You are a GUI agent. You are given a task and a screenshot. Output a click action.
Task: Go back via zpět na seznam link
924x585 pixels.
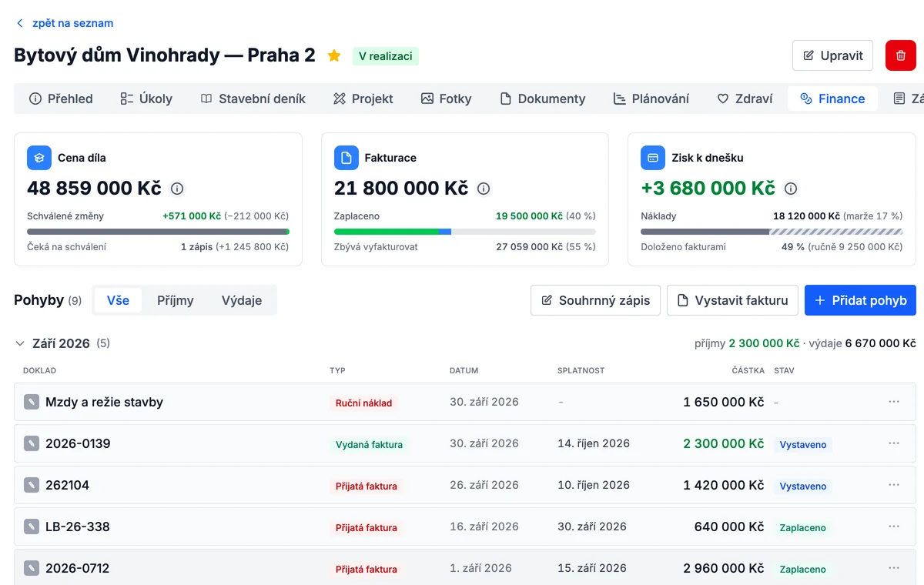pyautogui.click(x=65, y=23)
